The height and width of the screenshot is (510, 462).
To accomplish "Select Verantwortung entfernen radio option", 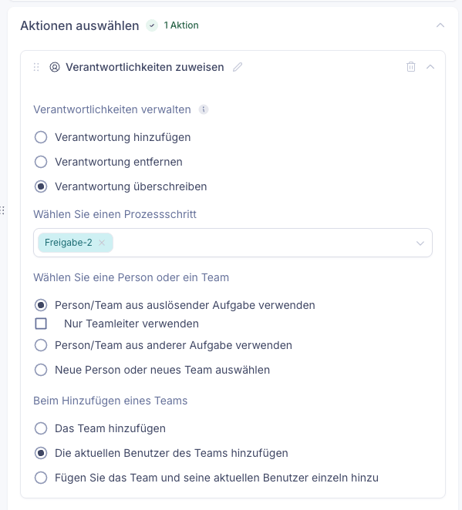I will point(41,162).
